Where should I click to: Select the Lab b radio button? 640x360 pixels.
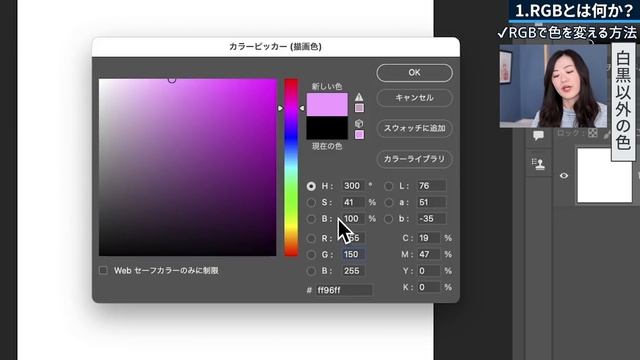[389, 219]
